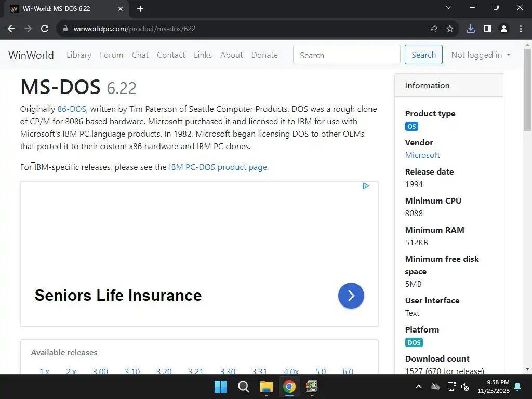Open a new browser tab
This screenshot has height=399, width=532.
[x=140, y=9]
